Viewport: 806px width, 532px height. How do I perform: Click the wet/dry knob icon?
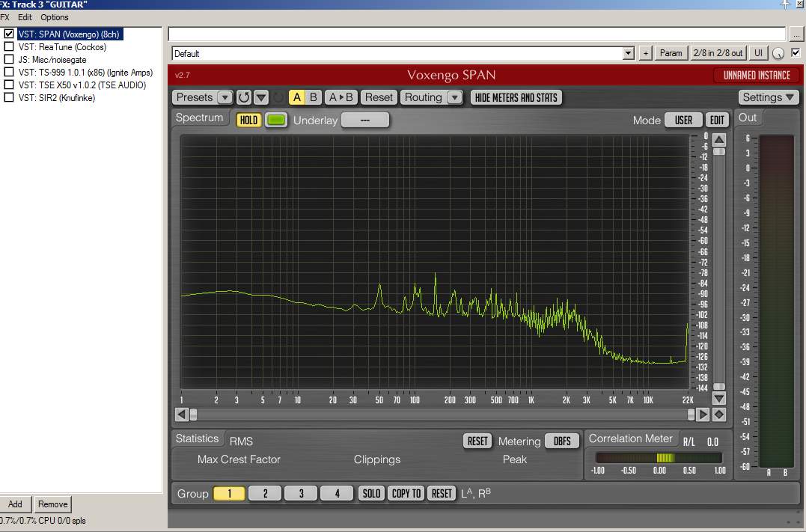tap(778, 53)
